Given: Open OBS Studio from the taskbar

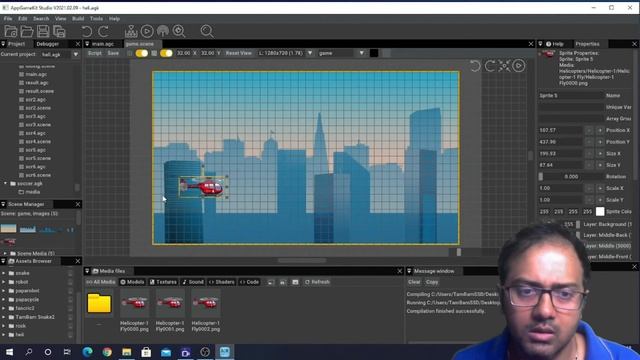Looking at the screenshot, I should pyautogui.click(x=205, y=352).
